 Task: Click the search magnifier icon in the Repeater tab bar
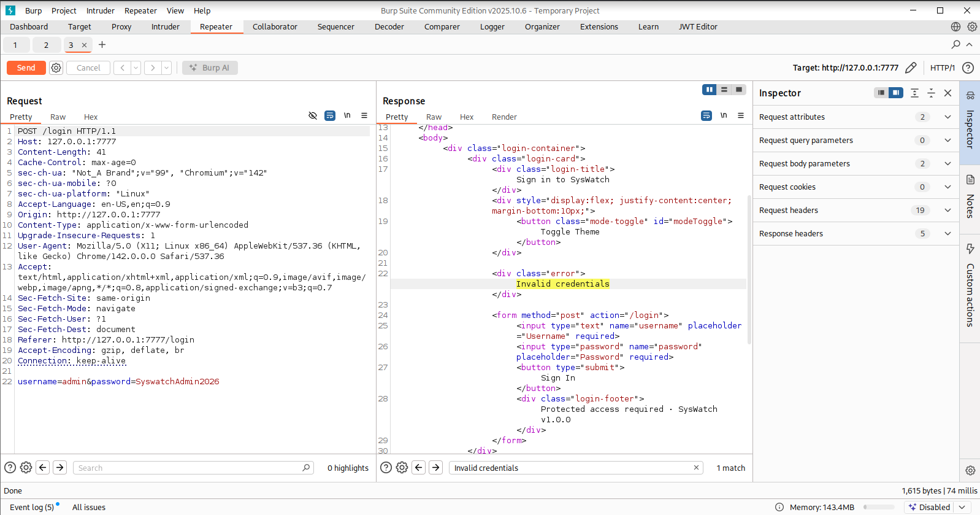(955, 44)
